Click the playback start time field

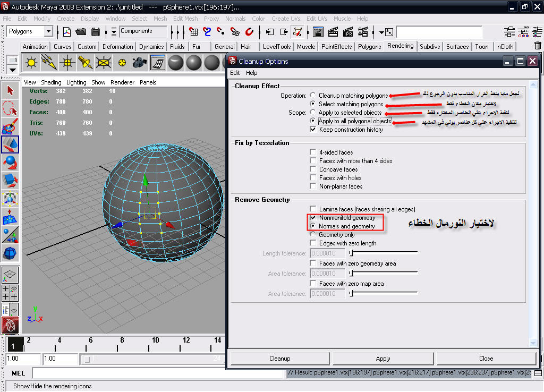point(61,359)
